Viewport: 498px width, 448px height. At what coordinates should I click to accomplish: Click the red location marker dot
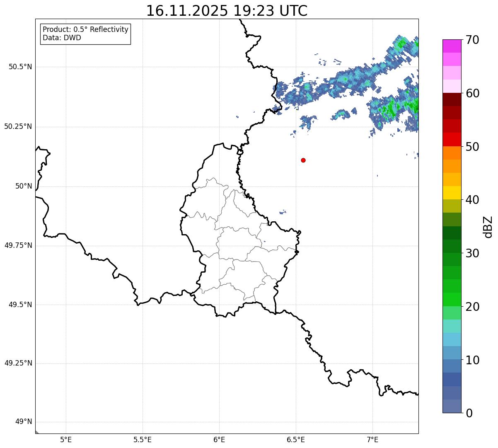tap(303, 160)
